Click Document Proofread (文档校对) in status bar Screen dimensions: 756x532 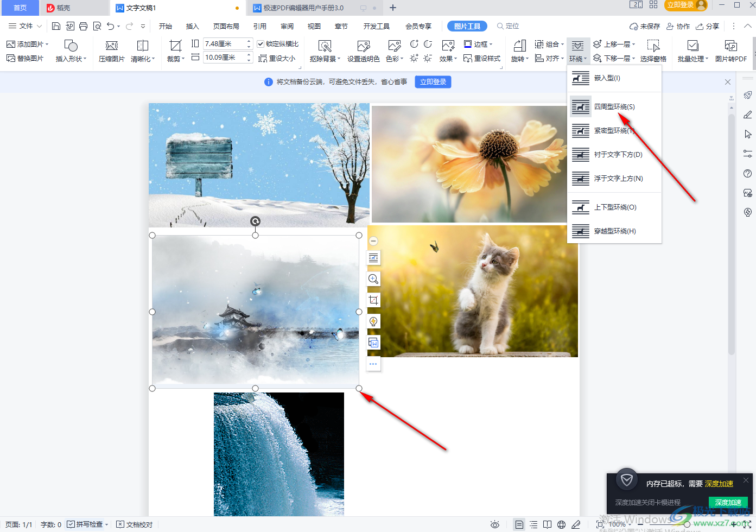pyautogui.click(x=135, y=524)
